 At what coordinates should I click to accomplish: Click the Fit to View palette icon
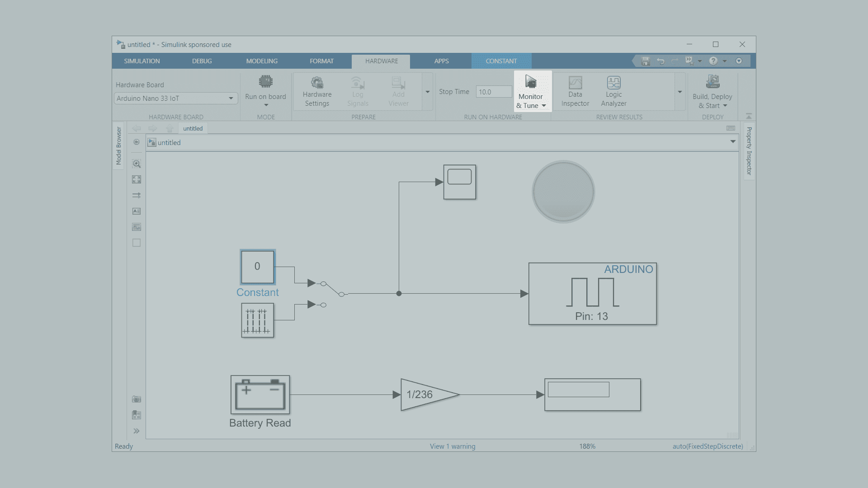137,179
